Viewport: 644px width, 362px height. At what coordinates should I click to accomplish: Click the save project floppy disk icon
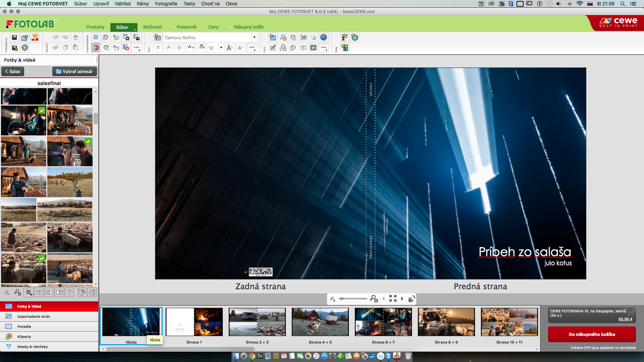[x=14, y=38]
